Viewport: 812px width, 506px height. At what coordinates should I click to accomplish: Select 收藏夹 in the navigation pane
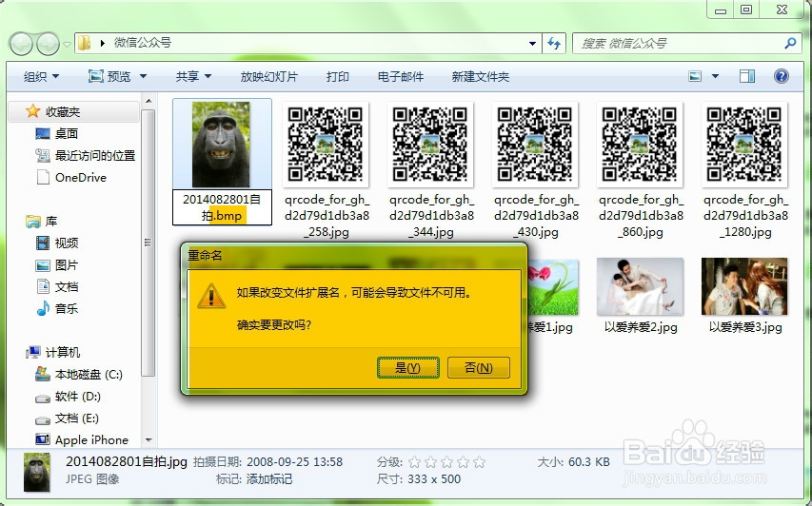click(x=73, y=111)
